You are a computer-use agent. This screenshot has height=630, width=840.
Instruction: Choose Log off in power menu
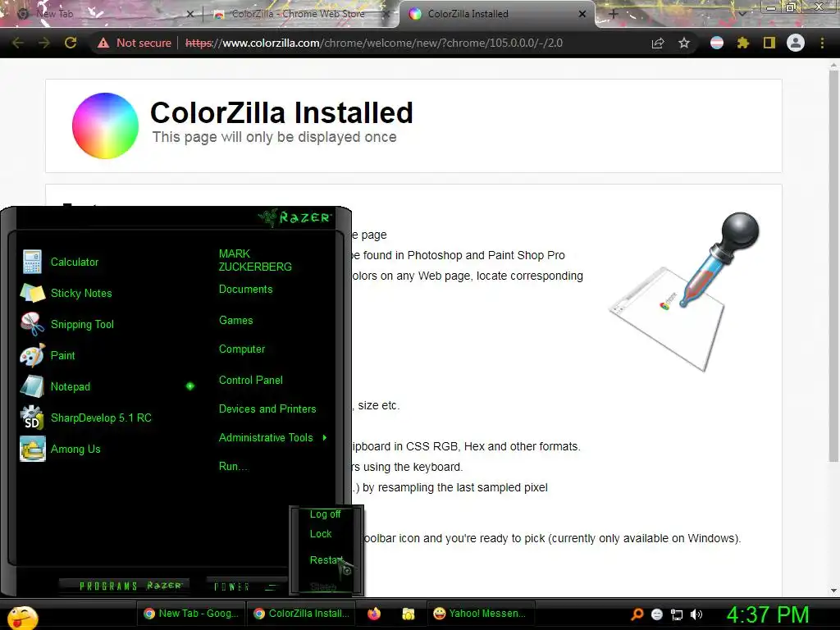325,514
